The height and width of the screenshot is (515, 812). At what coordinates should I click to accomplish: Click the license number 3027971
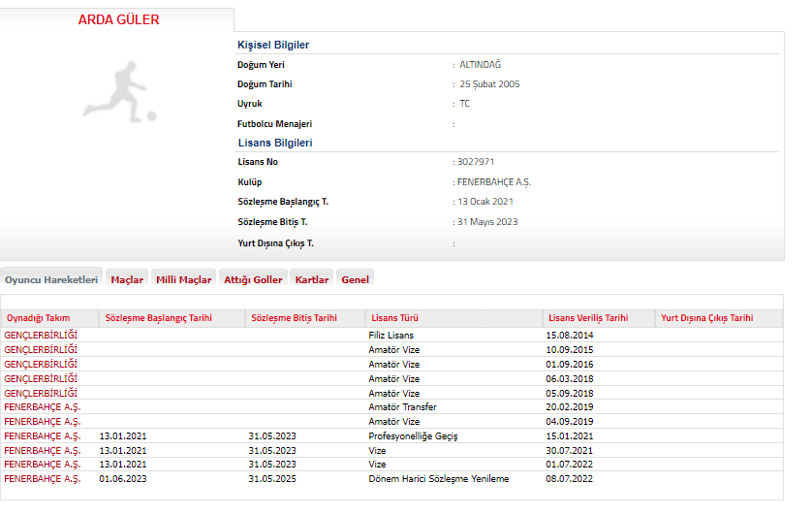tap(475, 162)
